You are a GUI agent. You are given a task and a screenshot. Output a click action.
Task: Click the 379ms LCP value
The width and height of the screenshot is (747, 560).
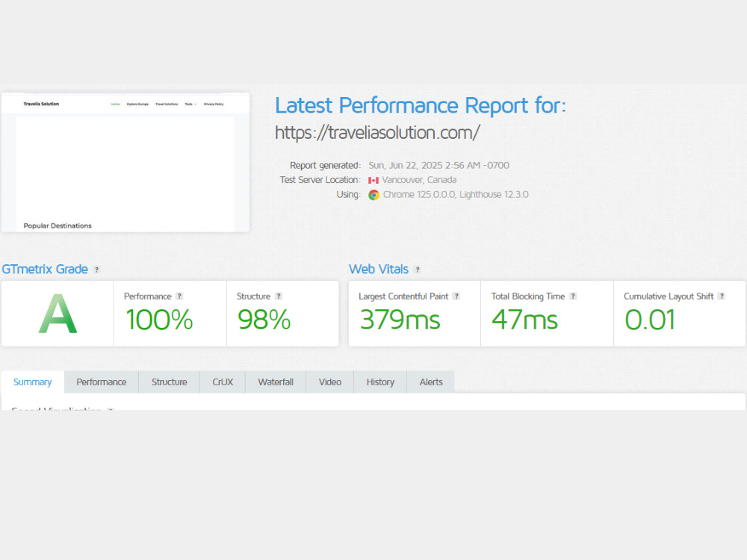400,320
